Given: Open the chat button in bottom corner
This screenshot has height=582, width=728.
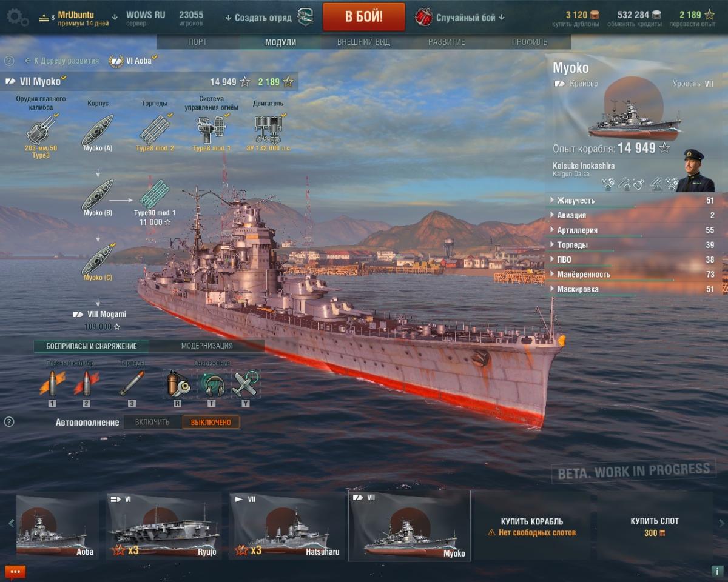Looking at the screenshot, I should pos(15,571).
